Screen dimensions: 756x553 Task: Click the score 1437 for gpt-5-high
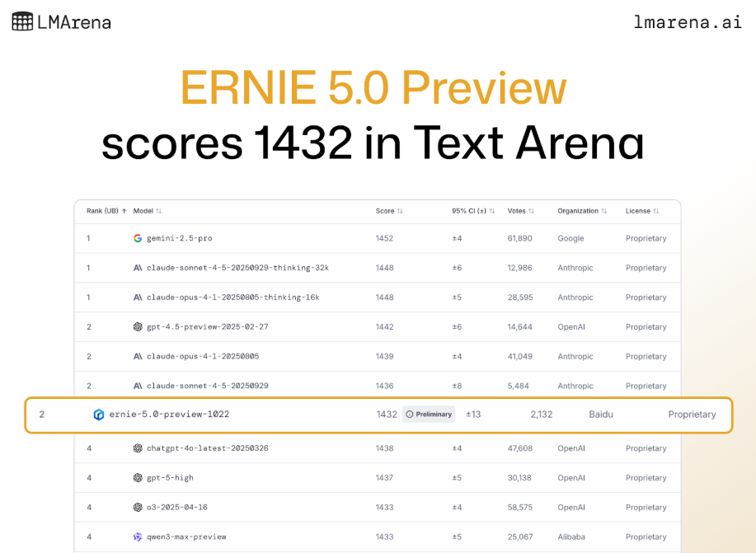point(384,478)
